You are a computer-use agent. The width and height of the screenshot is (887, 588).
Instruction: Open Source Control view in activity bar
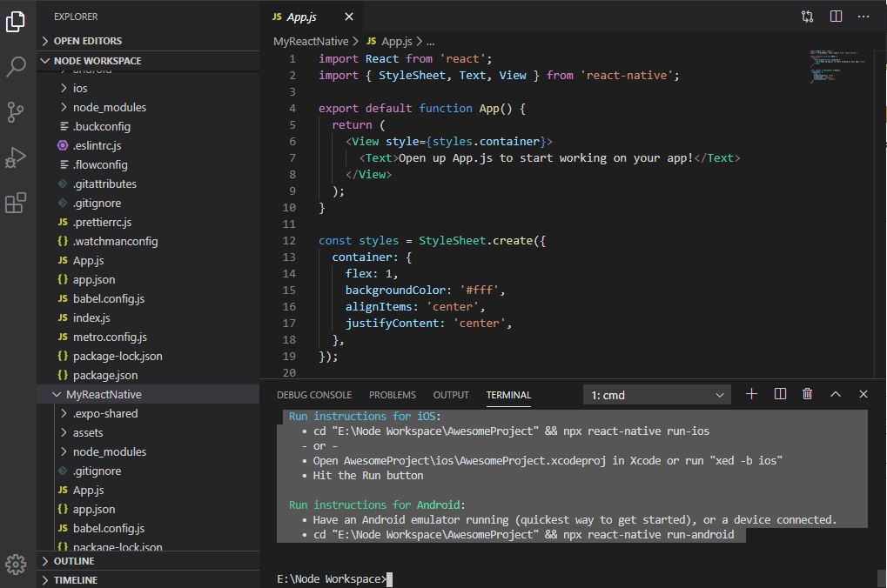tap(16, 112)
